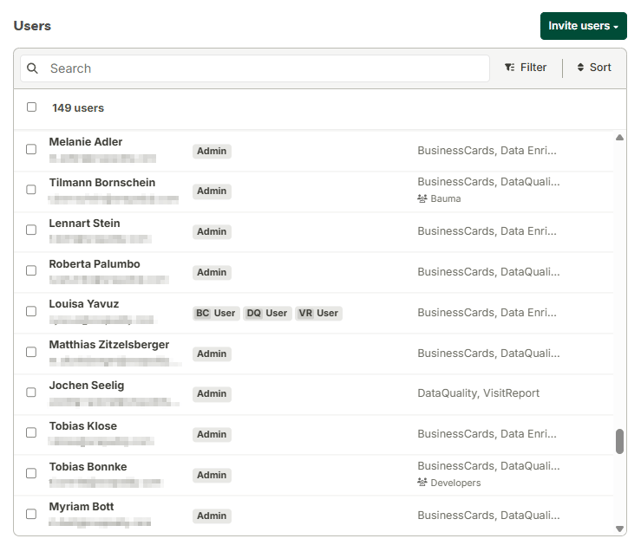Click Melanie Adler's Admin badge

coord(212,151)
